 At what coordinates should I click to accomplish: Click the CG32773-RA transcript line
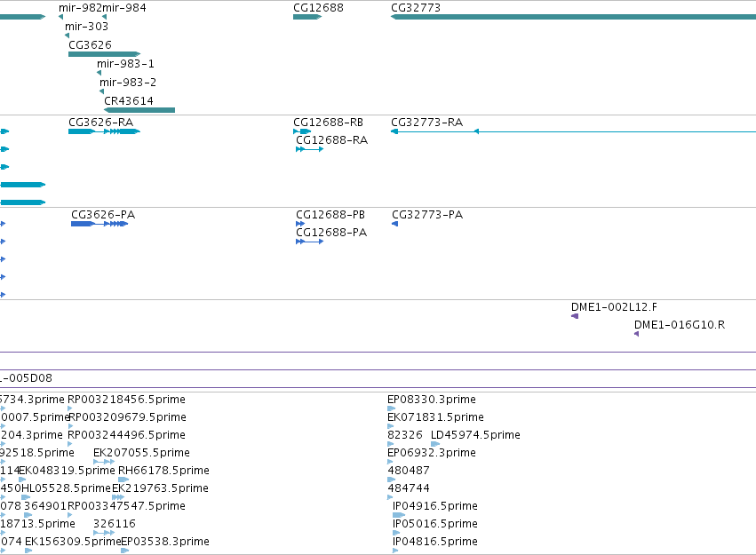573,131
